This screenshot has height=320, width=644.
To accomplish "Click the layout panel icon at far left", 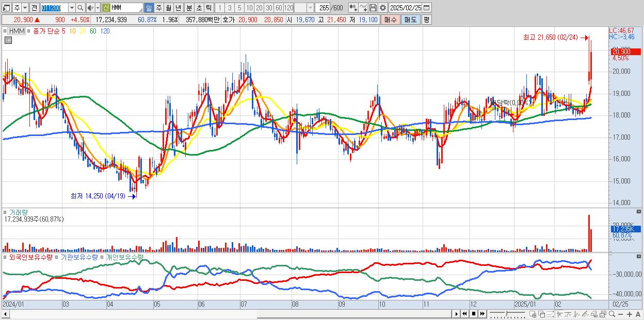I will [x=6, y=8].
